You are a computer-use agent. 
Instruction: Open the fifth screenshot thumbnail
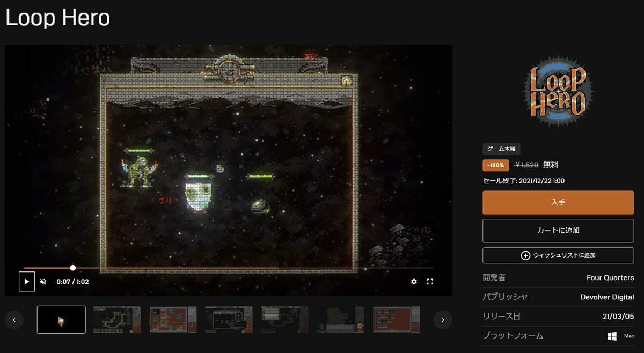point(284,320)
